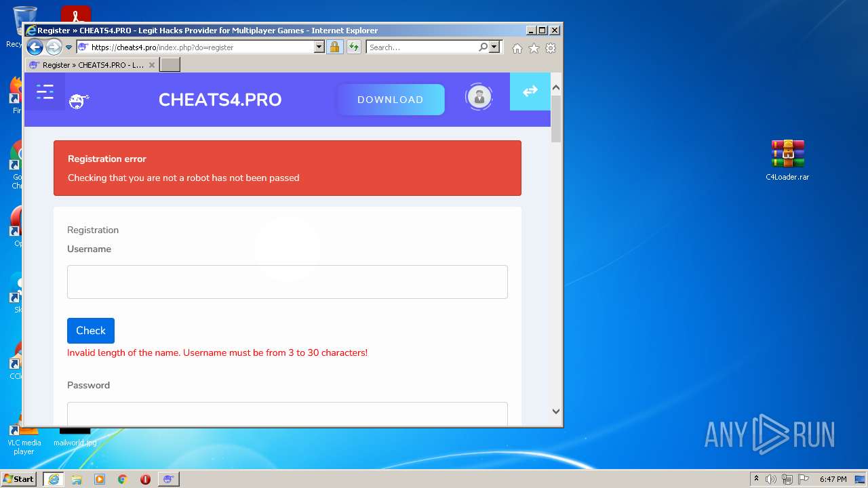The image size is (868, 488).
Task: Click the DOWNLOAD button
Action: pyautogui.click(x=390, y=100)
